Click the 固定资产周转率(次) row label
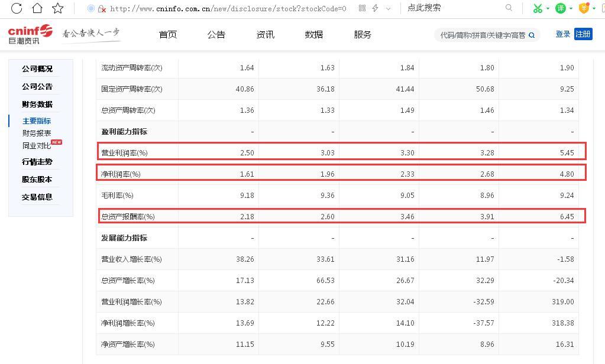This screenshot has width=605, height=364. tap(131, 89)
